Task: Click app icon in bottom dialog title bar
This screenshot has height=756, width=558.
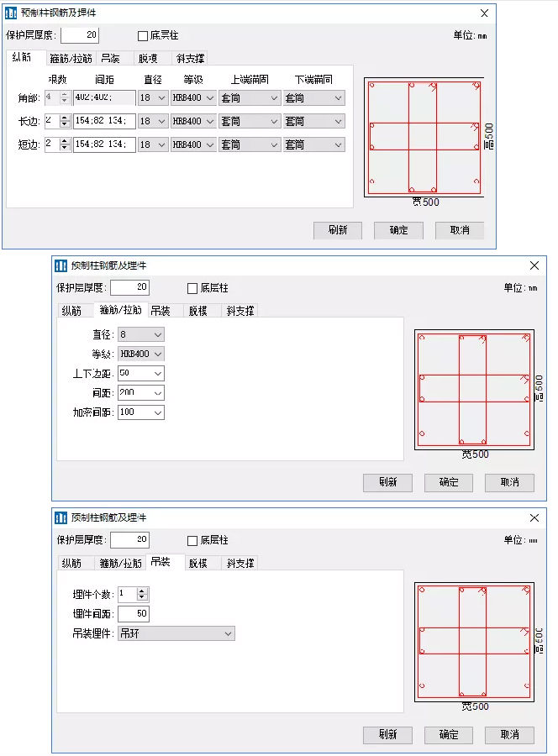Action: [61, 517]
